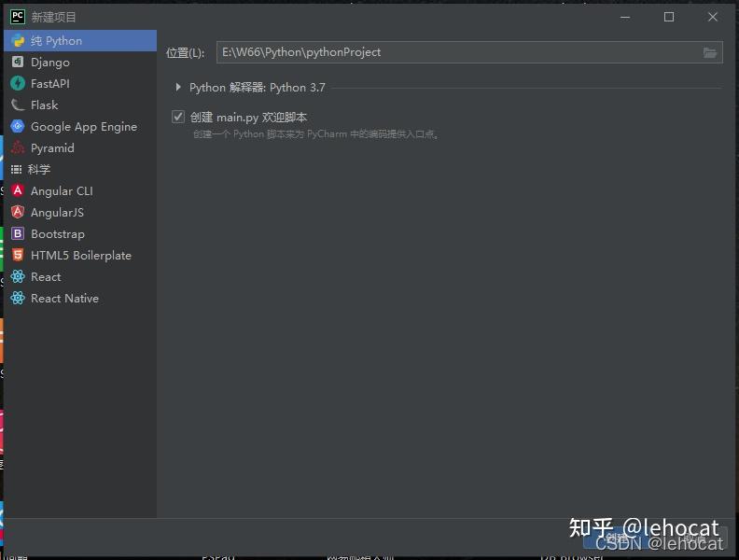Select AngularJS project type
This screenshot has height=560, width=739.
tap(80, 212)
